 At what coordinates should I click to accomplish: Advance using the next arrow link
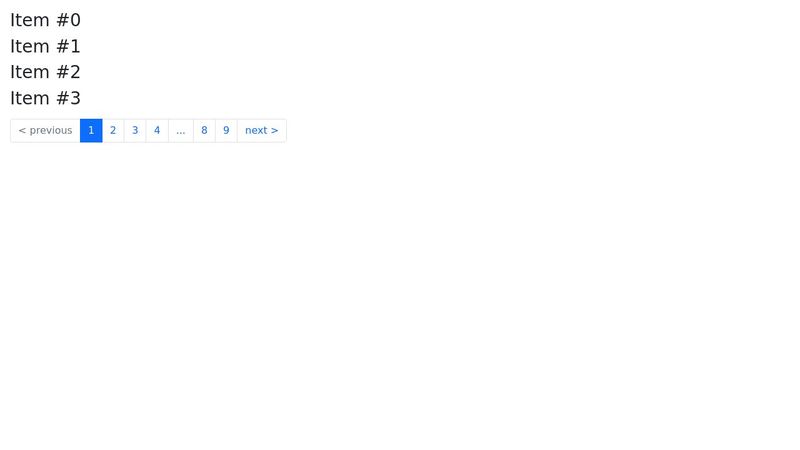pos(262,131)
